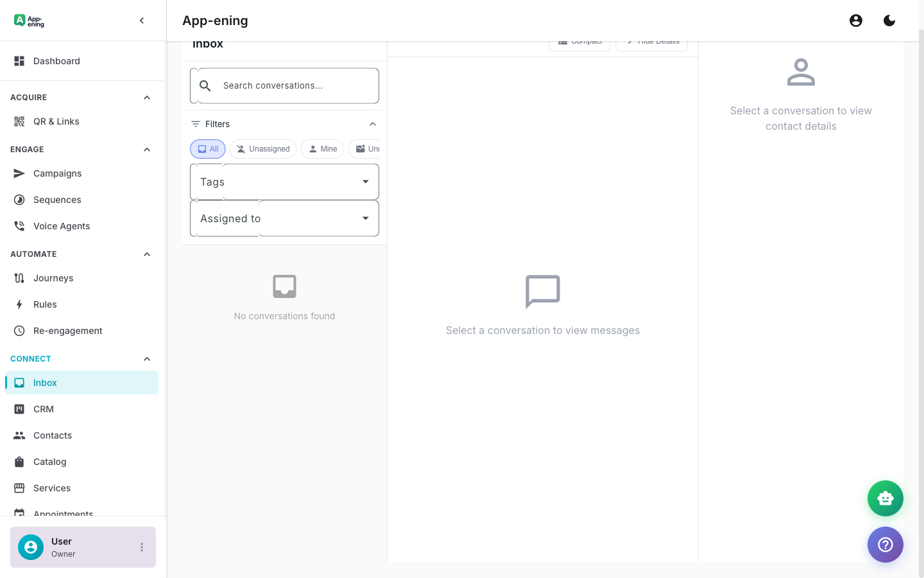Toggle the All conversations filter chip
This screenshot has height=578, width=924.
point(207,148)
